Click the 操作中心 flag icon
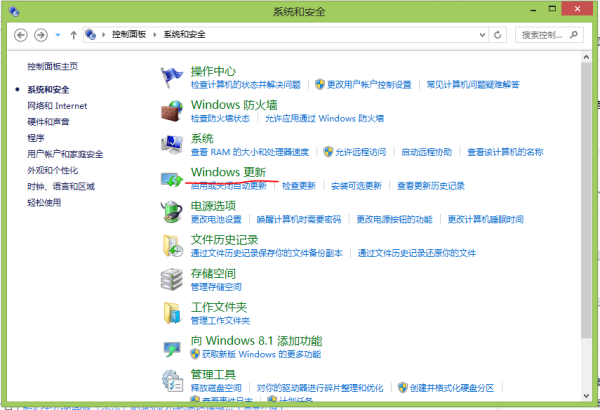This screenshot has width=600, height=410. pos(172,77)
